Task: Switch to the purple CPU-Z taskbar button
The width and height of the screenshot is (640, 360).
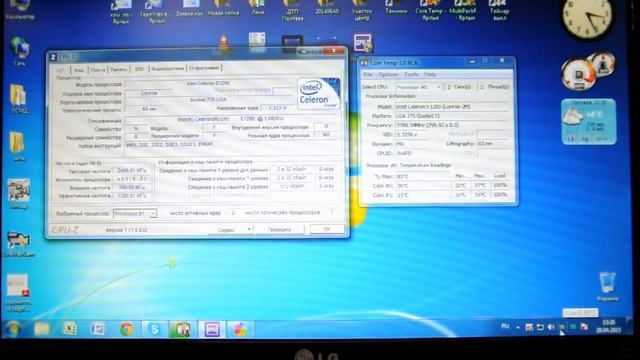Action: click(x=211, y=329)
